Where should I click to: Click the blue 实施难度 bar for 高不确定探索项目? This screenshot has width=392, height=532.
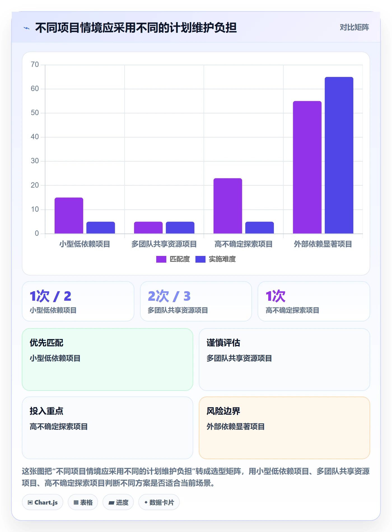click(x=260, y=228)
